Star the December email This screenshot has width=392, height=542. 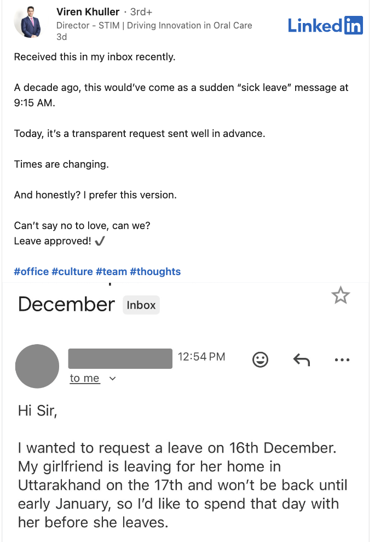tap(341, 295)
